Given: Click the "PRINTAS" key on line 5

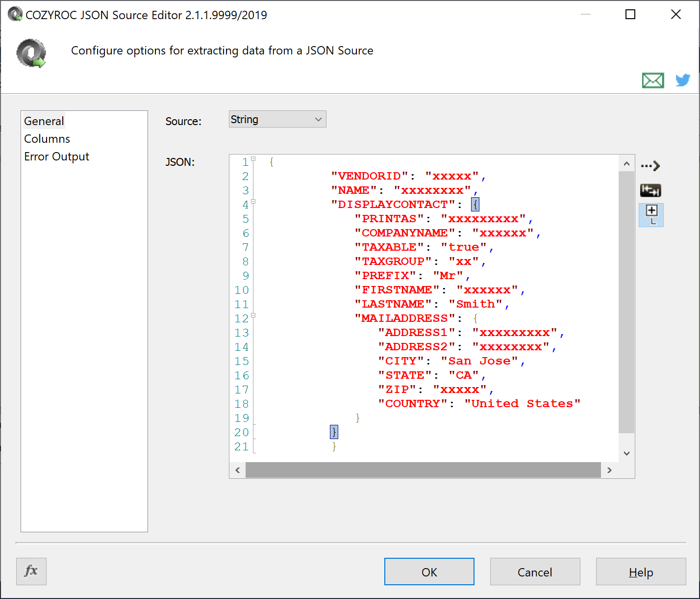Looking at the screenshot, I should point(389,219).
